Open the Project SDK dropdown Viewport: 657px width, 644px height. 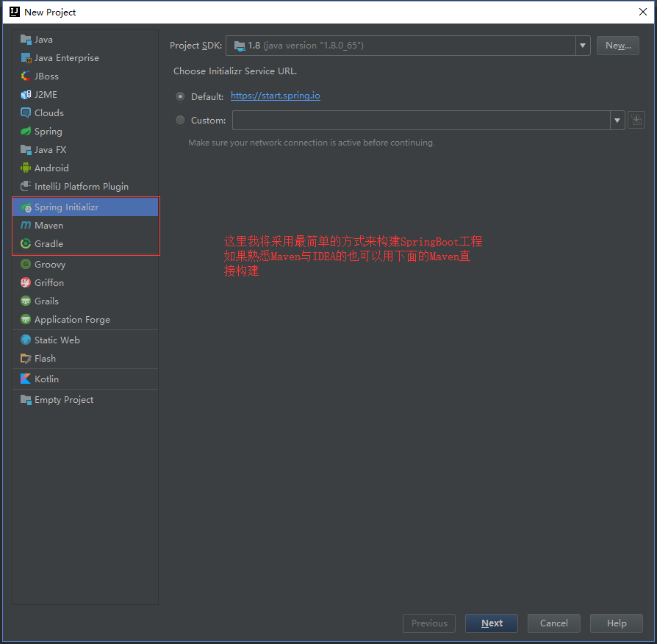(583, 46)
